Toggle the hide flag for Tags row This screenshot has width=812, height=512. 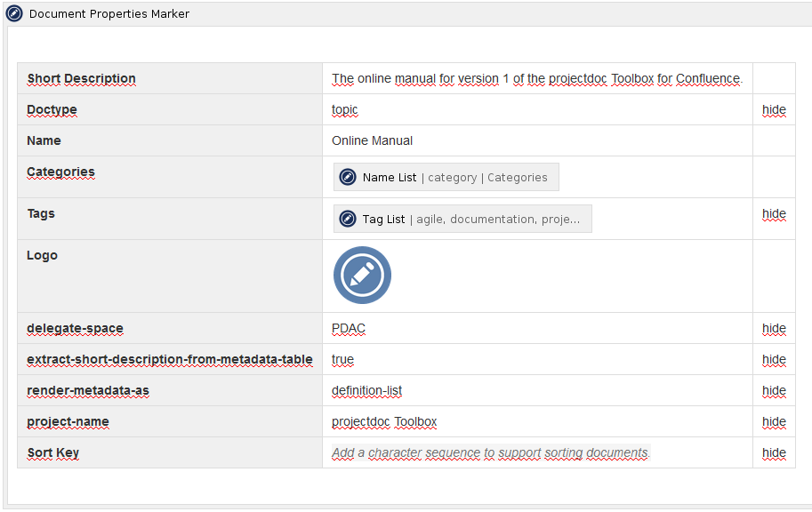[x=774, y=214]
